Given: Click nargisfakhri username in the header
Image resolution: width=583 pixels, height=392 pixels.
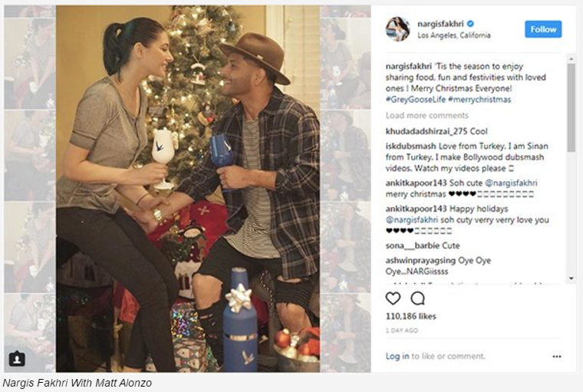Looking at the screenshot, I should pyautogui.click(x=440, y=24).
